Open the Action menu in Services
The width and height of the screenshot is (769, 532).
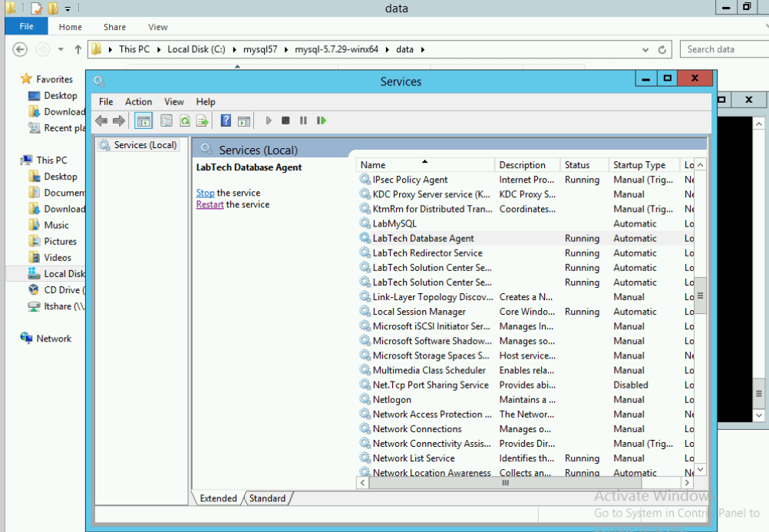click(x=138, y=101)
